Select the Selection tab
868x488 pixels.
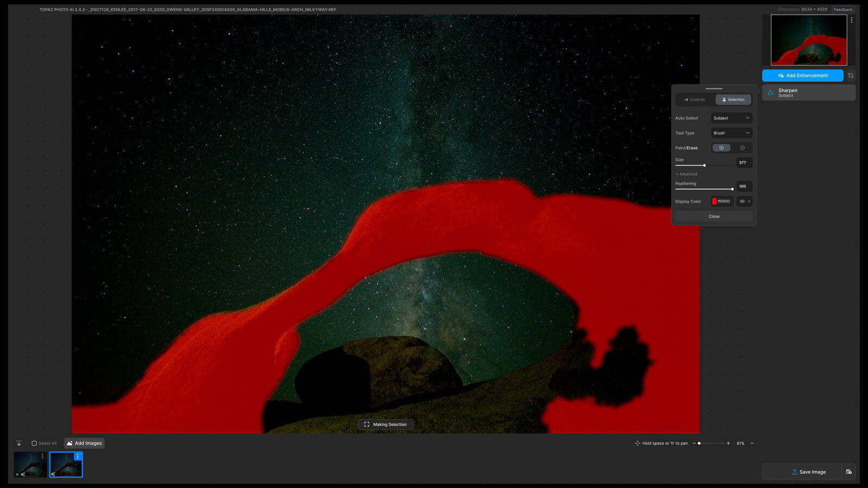click(x=733, y=100)
